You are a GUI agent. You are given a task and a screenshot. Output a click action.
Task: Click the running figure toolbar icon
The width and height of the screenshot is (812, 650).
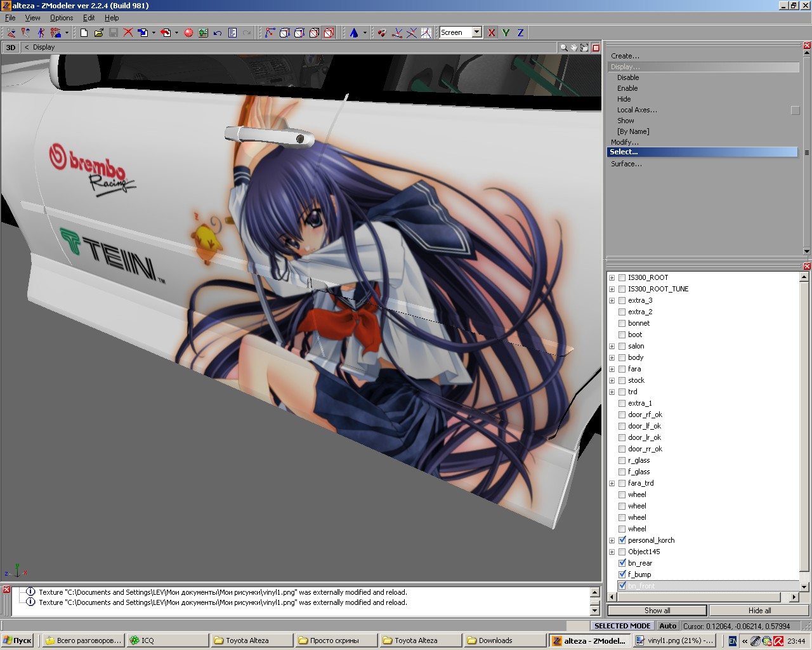[41, 32]
